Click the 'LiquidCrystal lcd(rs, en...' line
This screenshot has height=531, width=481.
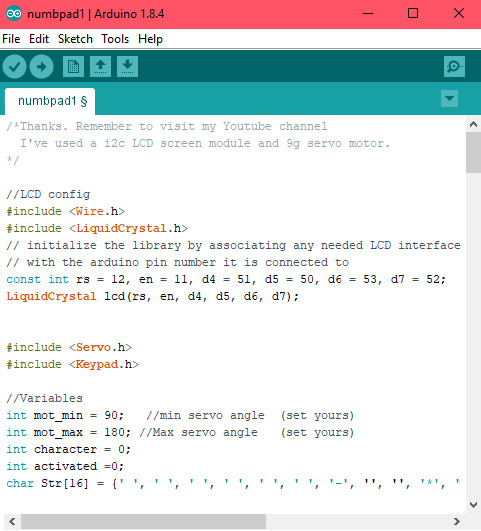click(x=152, y=296)
